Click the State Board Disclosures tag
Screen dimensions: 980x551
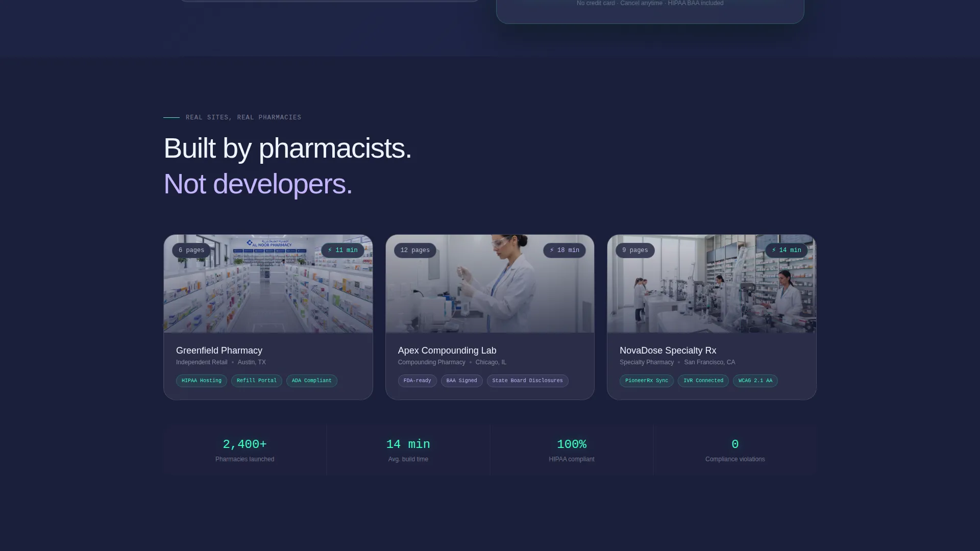pos(528,381)
